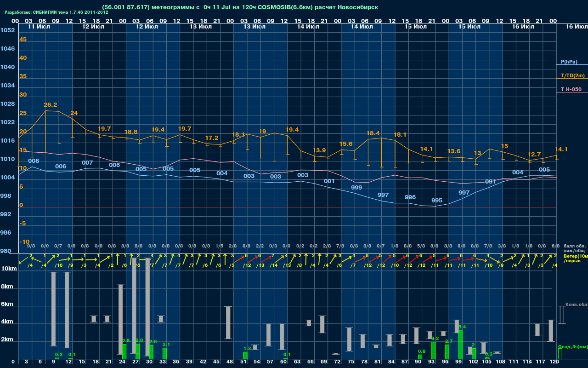The height and width of the screenshot is (368, 588).
Task: Click the forecast hour label 48
Action: 229,362
